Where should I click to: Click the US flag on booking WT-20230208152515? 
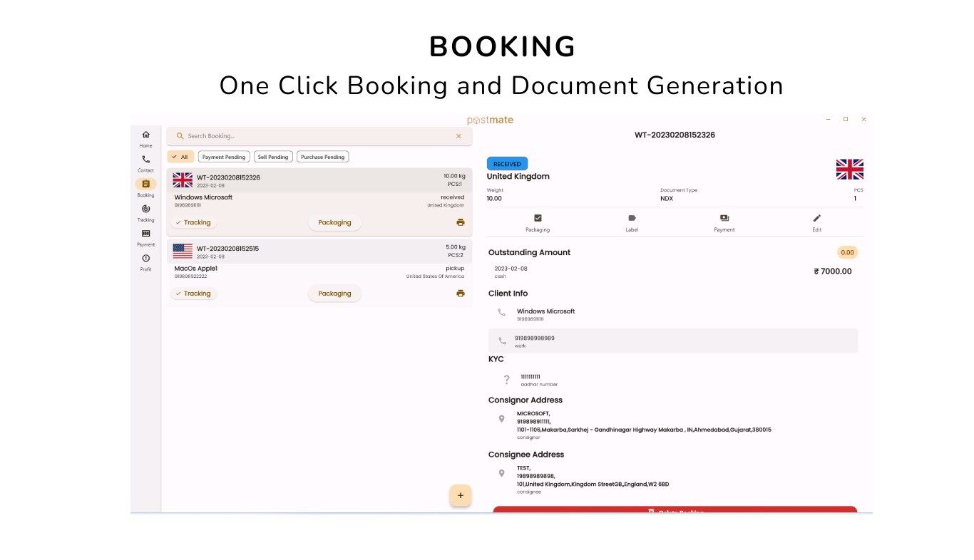[183, 251]
